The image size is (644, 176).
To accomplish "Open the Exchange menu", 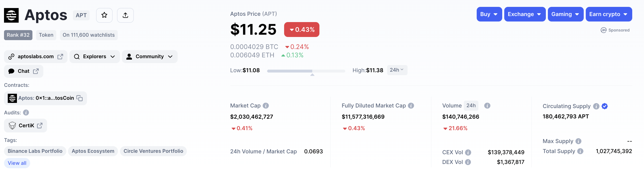I will click(525, 14).
